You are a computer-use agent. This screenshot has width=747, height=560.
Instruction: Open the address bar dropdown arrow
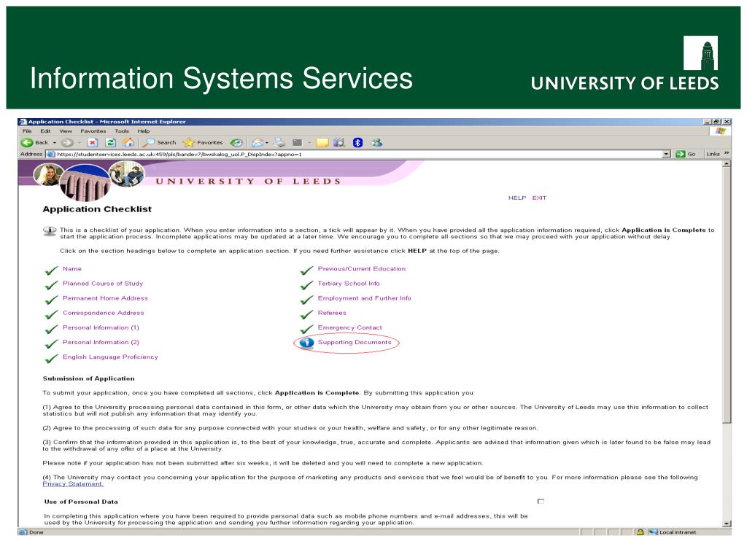(667, 154)
